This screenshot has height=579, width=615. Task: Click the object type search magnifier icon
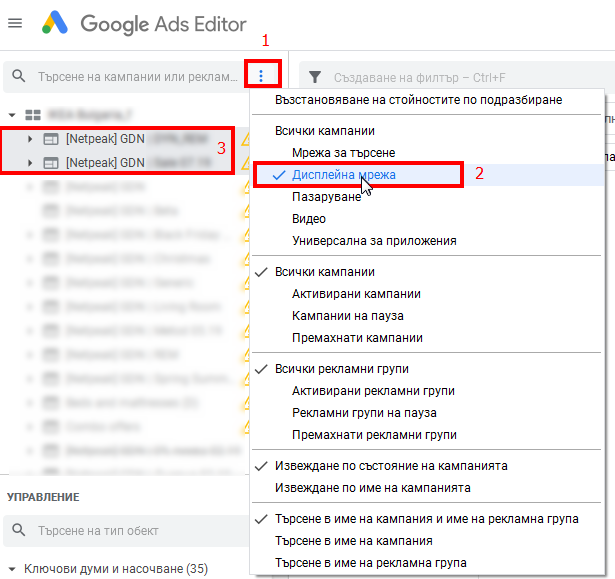[x=18, y=530]
